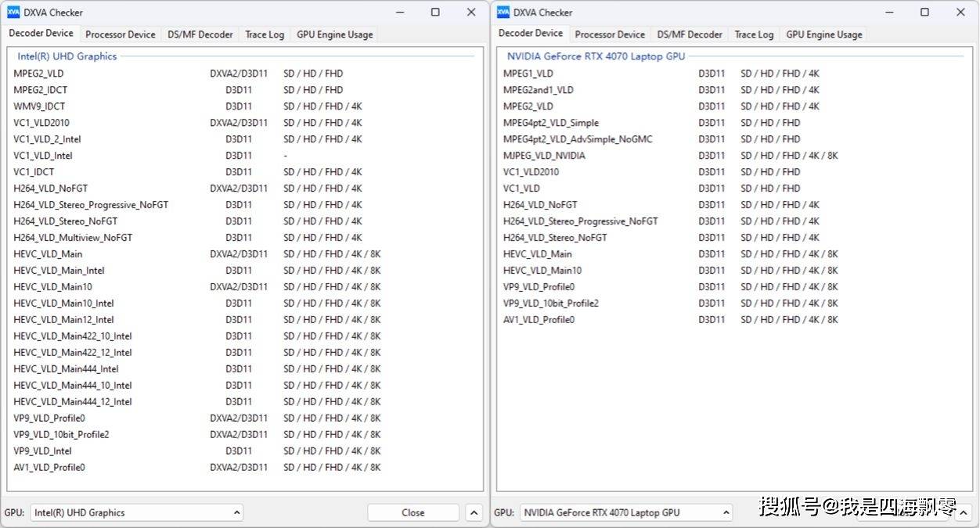Select H264_VLD_Stereo_Progressive_NoFGT in the Intel list
Viewport: 980px width, 528px height.
(244, 205)
